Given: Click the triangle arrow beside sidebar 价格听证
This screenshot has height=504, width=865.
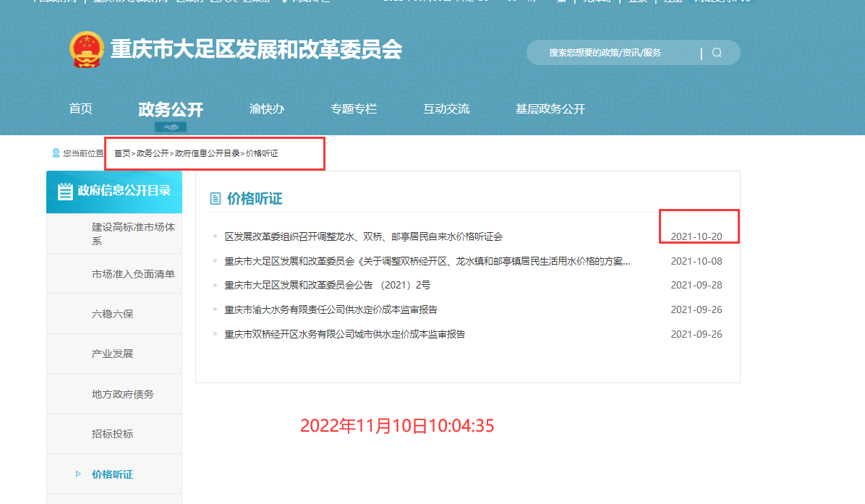Looking at the screenshot, I should [78, 474].
